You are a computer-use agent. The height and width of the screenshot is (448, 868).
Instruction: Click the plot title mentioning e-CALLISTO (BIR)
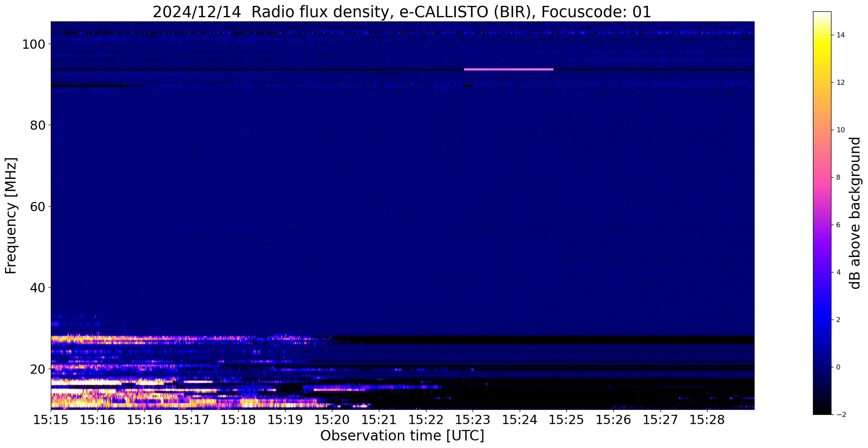[402, 12]
